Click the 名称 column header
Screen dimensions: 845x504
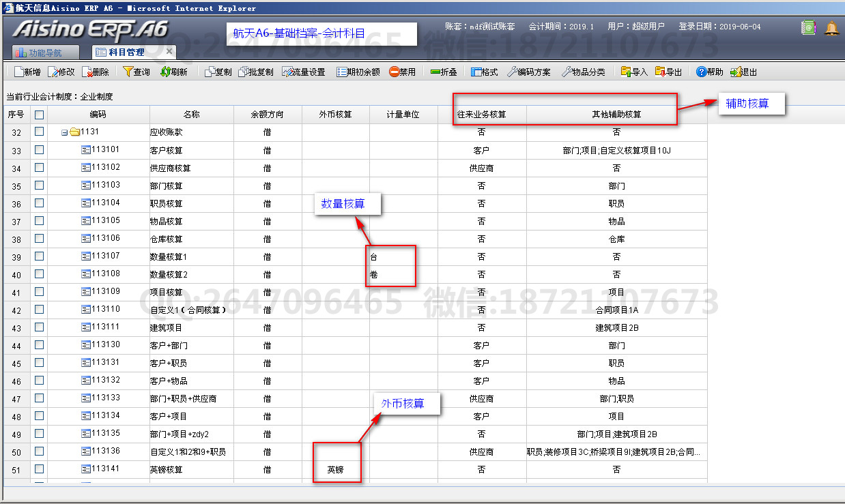[x=192, y=115]
